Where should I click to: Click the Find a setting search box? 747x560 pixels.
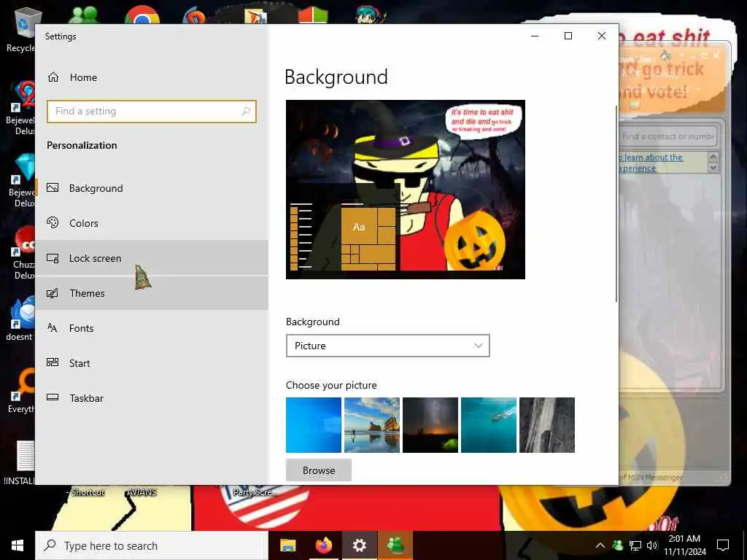(152, 112)
